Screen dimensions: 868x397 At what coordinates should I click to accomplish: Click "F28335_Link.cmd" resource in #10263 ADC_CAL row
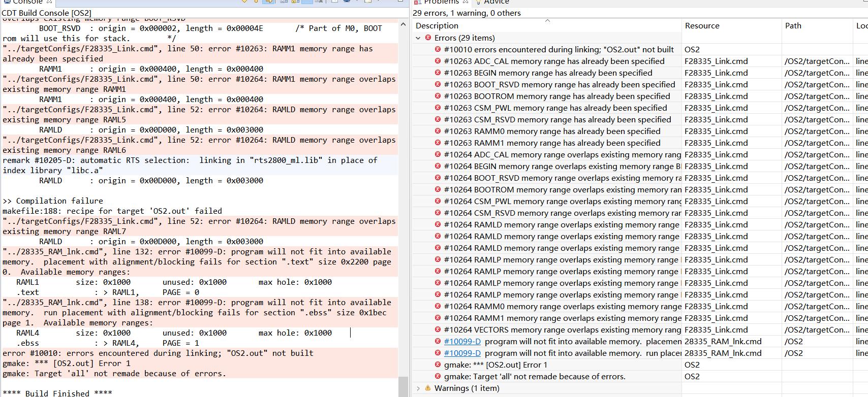pyautogui.click(x=716, y=61)
